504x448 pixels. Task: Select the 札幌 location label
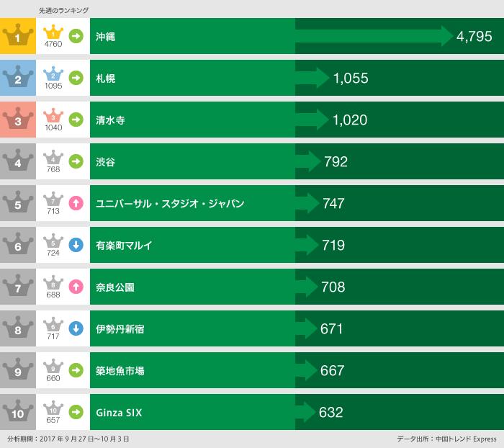click(106, 79)
